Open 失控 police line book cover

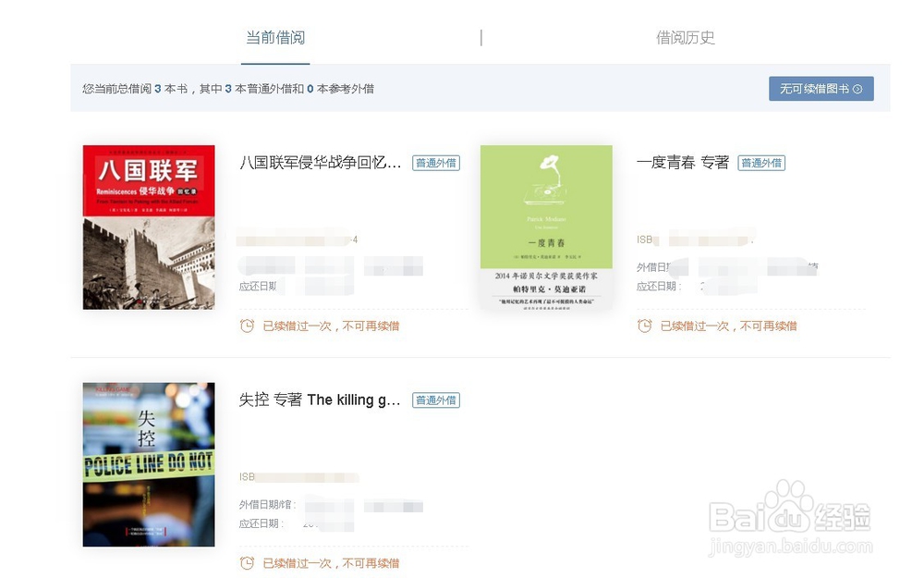pos(149,465)
